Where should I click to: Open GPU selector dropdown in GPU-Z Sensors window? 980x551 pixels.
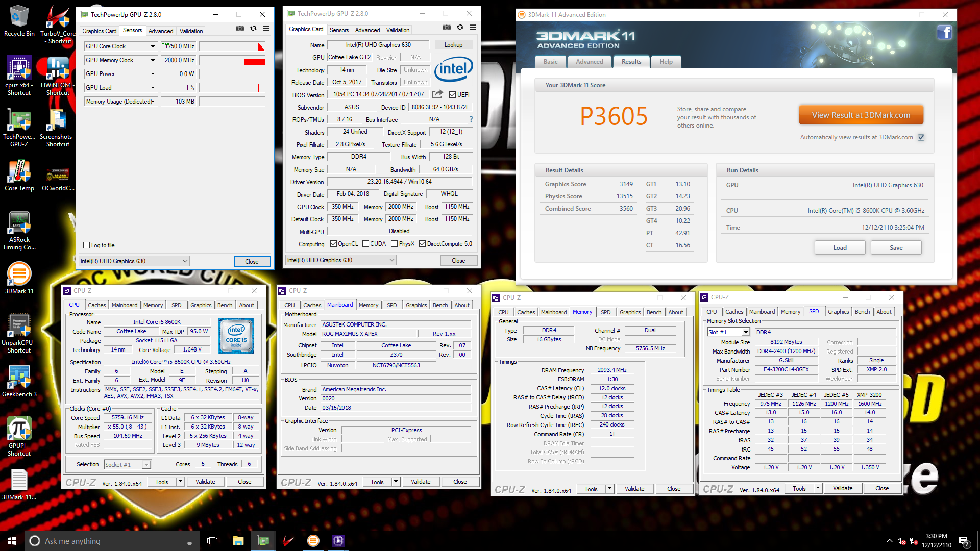coord(134,261)
